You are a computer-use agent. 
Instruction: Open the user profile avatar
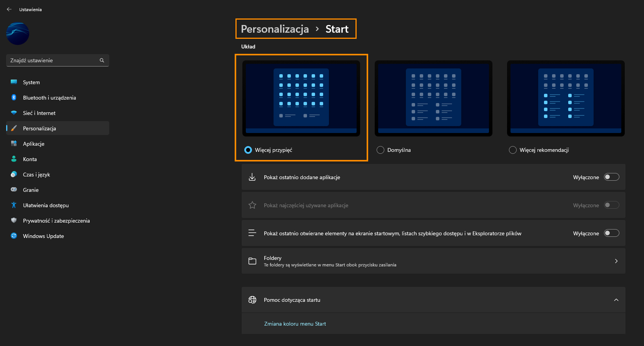18,33
